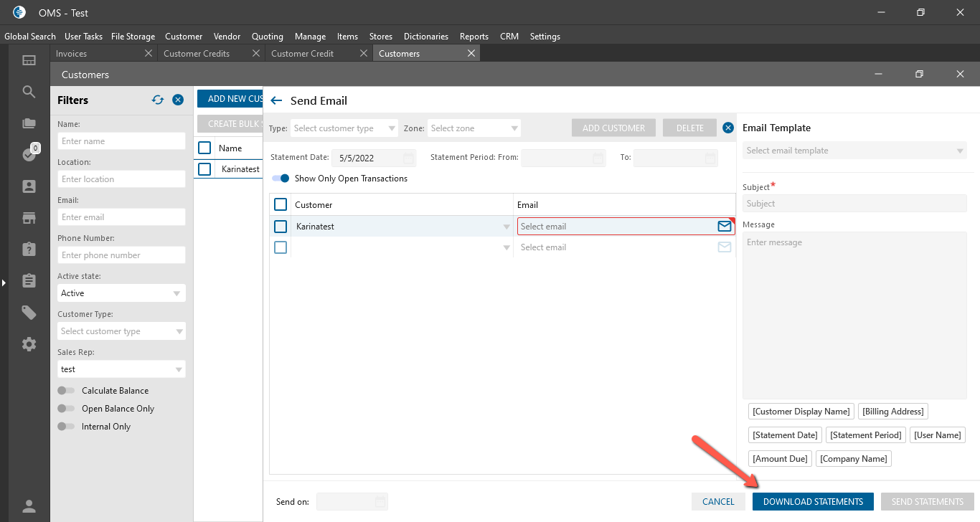
Task: Insert the [Amount Due] placeholder tag
Action: point(780,459)
